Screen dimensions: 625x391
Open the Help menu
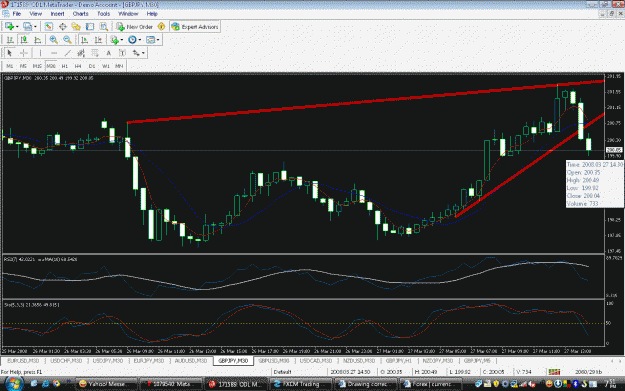click(x=152, y=14)
